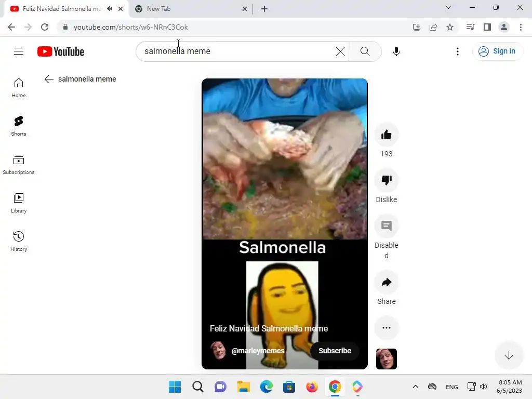Open History in the sidebar
This screenshot has height=399, width=532.
click(19, 241)
